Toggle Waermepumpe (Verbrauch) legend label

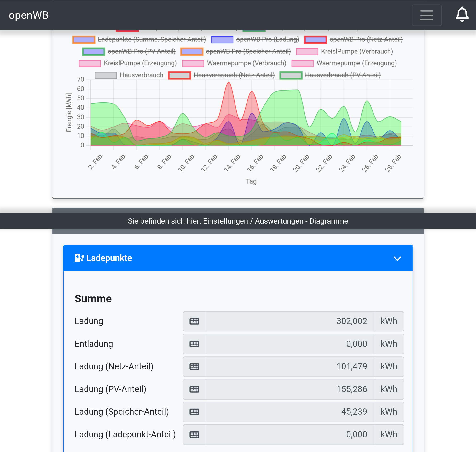(x=247, y=63)
